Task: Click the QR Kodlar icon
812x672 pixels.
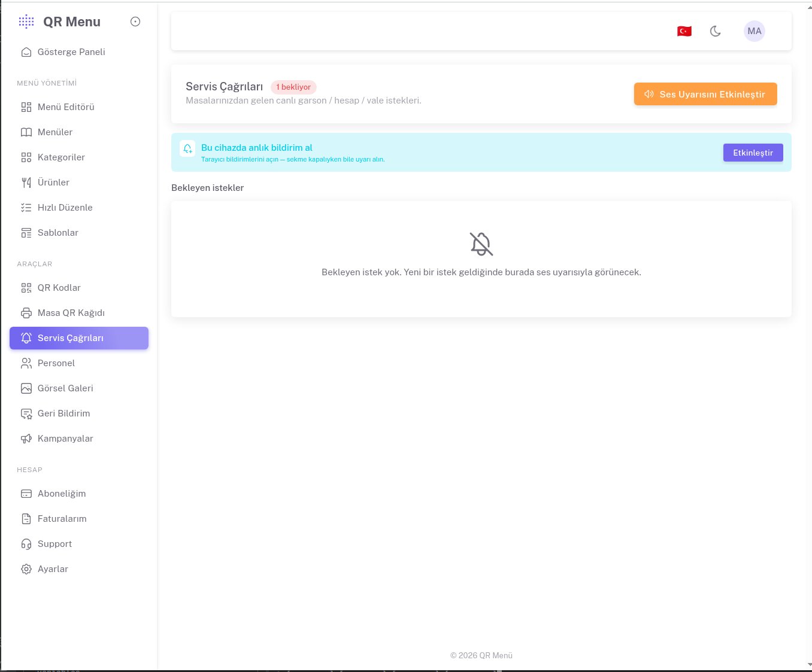Action: tap(26, 288)
